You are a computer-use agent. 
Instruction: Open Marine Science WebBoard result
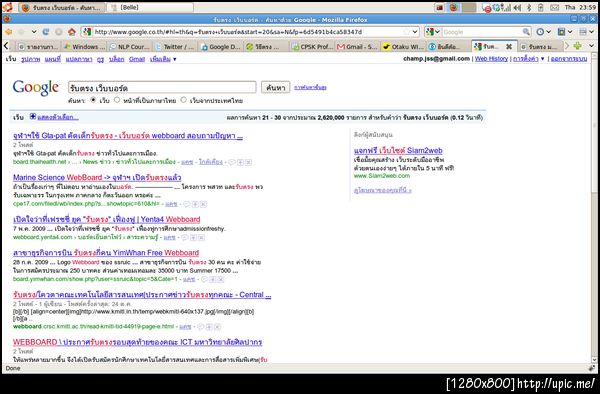tap(97, 177)
